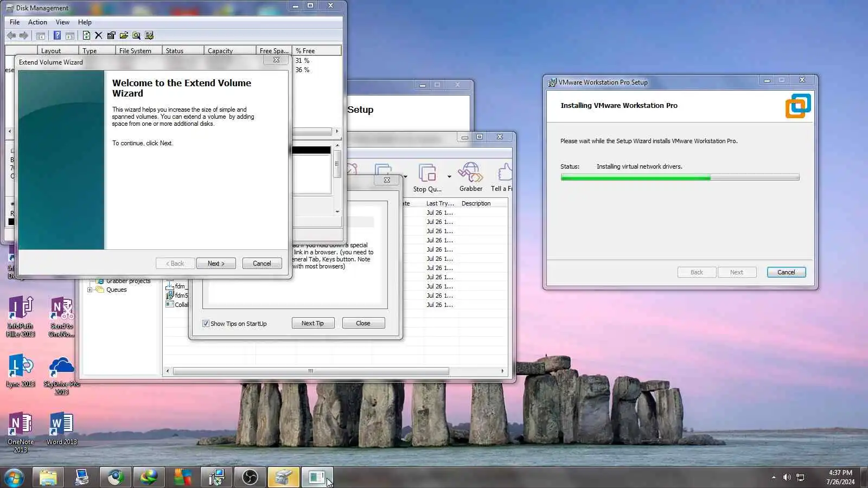Open the File menu in Disk Management

point(15,22)
